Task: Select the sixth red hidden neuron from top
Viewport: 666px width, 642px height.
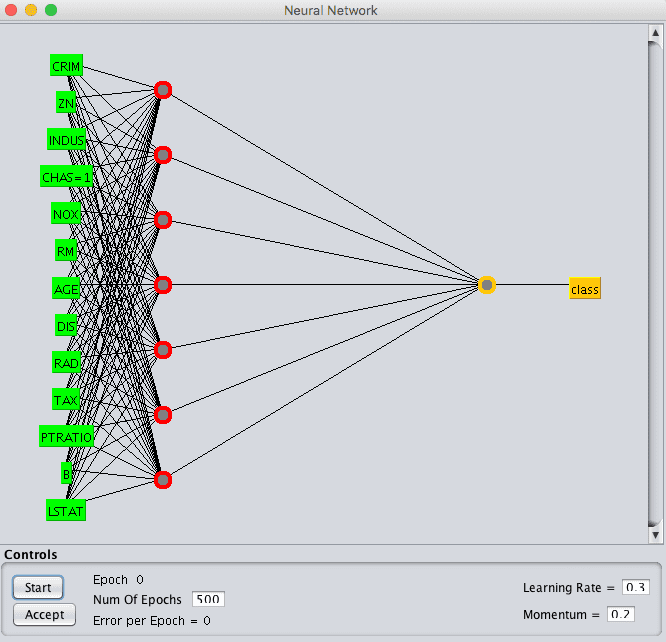Action: [x=163, y=415]
